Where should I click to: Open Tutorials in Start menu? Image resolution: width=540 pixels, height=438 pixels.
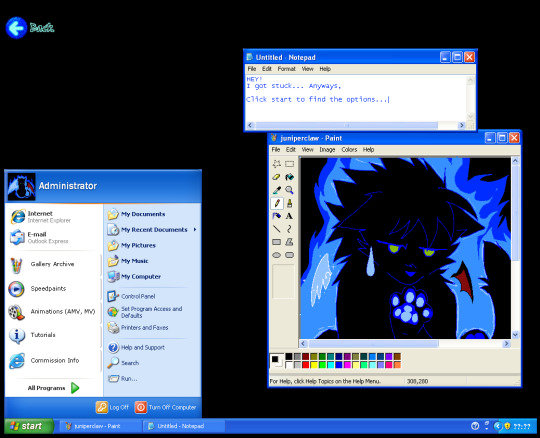[53, 335]
